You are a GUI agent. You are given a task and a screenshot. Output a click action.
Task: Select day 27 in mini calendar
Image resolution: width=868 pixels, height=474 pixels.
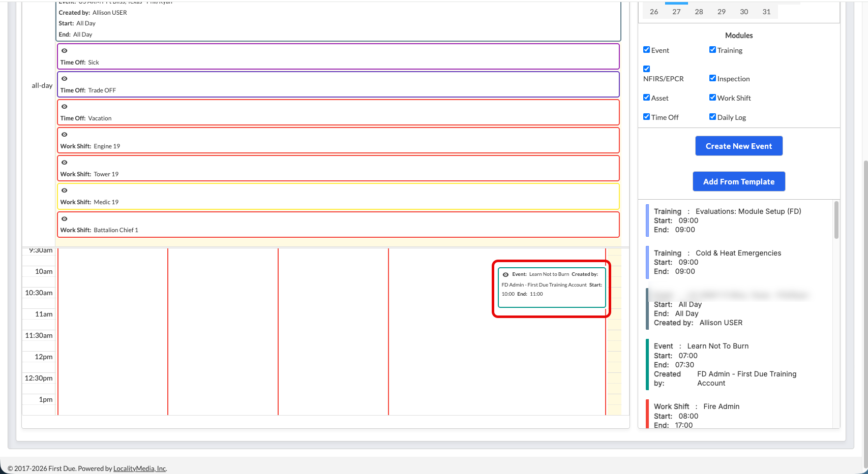pyautogui.click(x=676, y=12)
